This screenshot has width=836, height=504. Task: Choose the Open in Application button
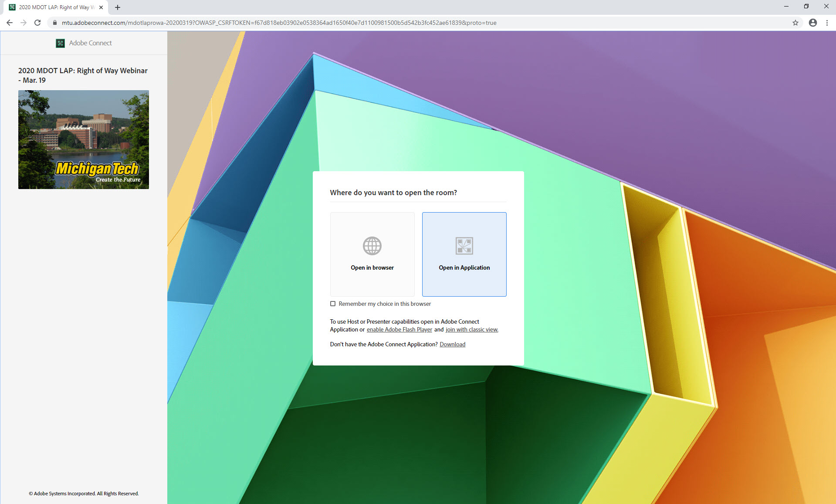464,254
